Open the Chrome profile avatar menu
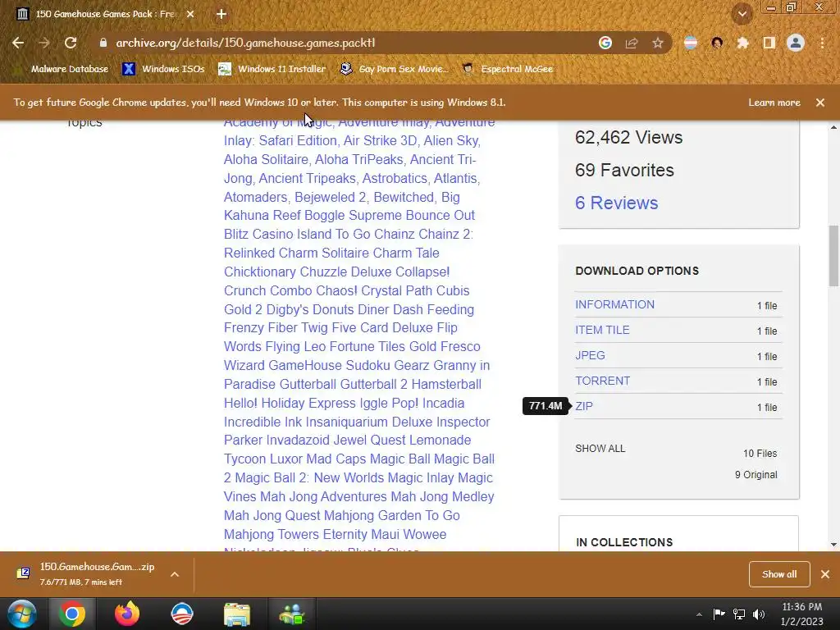Screen dimensions: 840x630 pyautogui.click(x=796, y=43)
